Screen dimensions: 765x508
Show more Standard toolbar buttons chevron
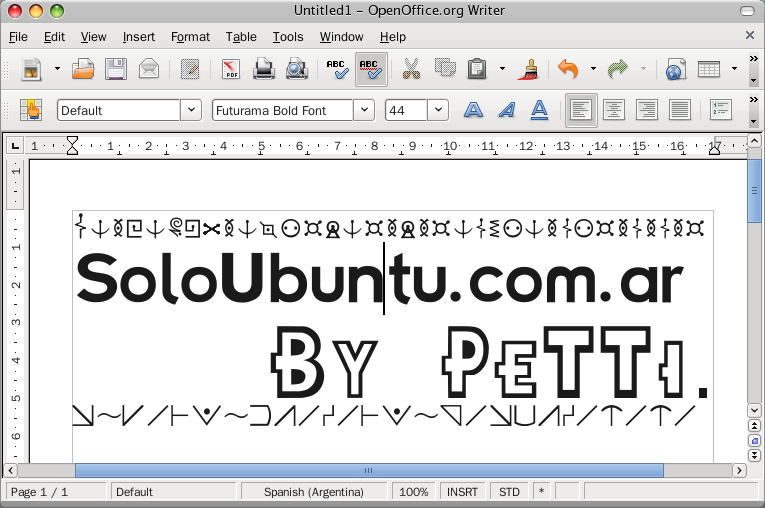(x=754, y=59)
